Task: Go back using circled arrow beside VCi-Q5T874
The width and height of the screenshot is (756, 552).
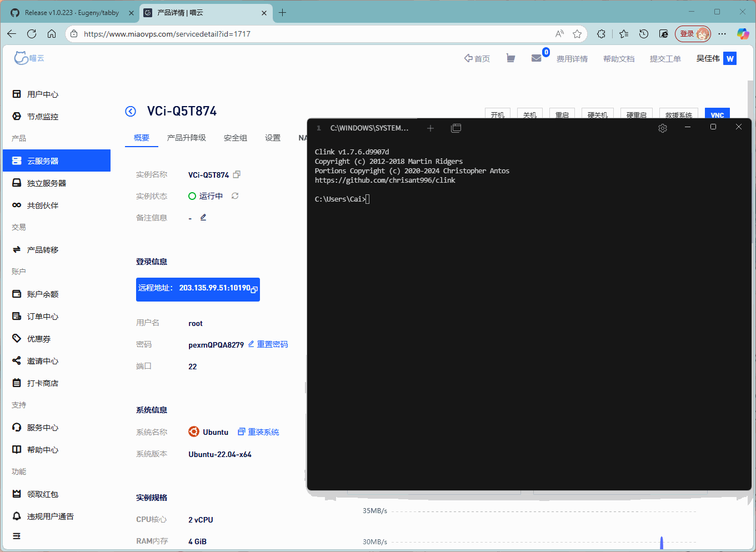Action: point(131,112)
